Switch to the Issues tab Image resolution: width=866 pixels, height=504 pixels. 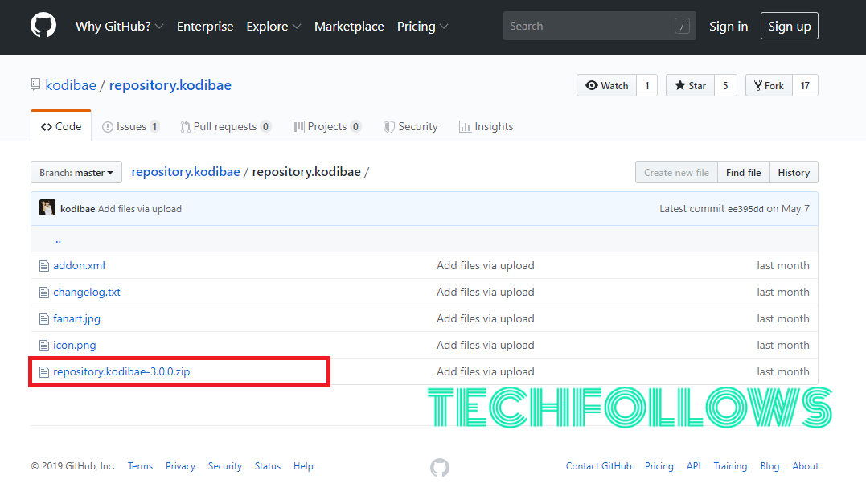pyautogui.click(x=131, y=126)
